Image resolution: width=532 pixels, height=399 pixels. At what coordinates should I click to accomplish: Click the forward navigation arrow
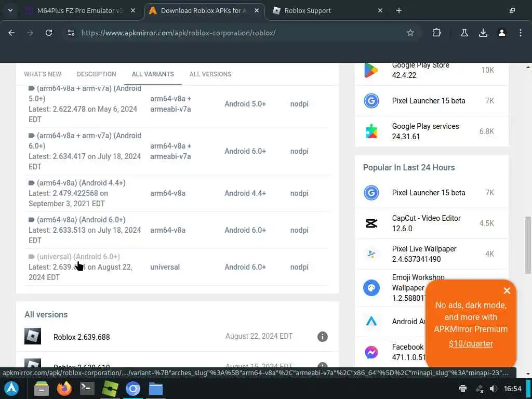[30, 33]
